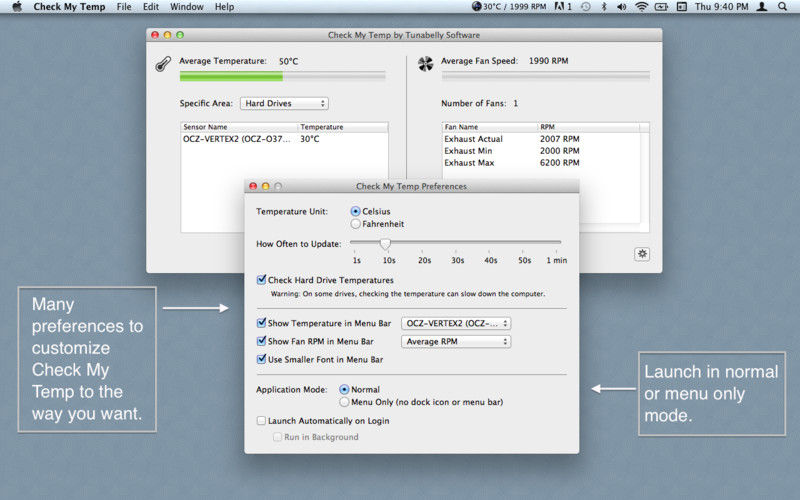800x500 pixels.
Task: Open the Edit menu
Action: (x=151, y=7)
